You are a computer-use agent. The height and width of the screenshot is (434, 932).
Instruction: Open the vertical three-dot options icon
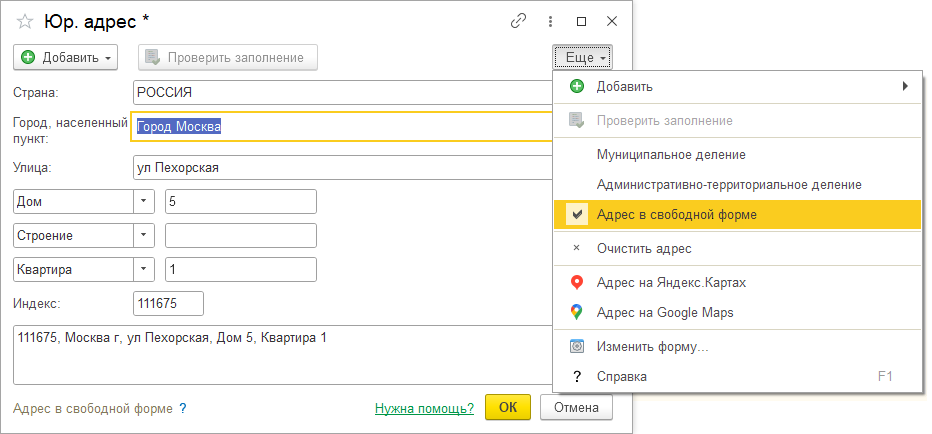pos(550,21)
